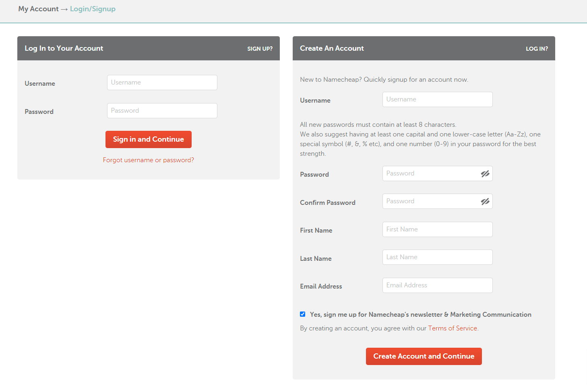Click LOG IN? link in signup header
587x392 pixels.
[x=537, y=49]
